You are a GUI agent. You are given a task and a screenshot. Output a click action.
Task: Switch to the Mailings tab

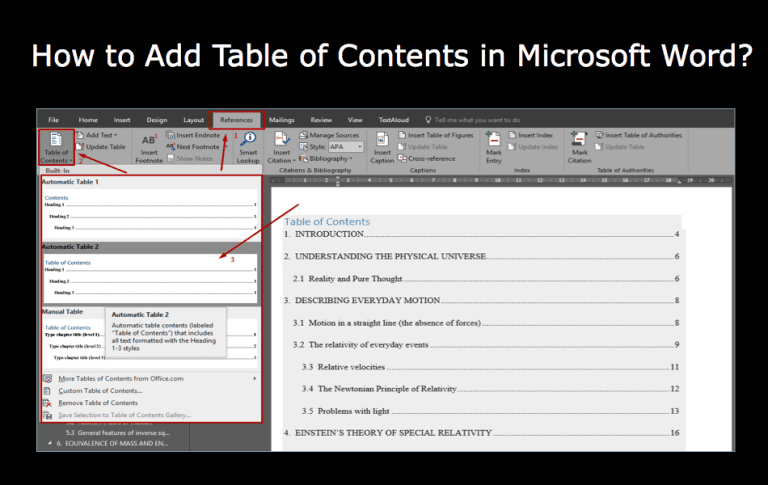[282, 120]
